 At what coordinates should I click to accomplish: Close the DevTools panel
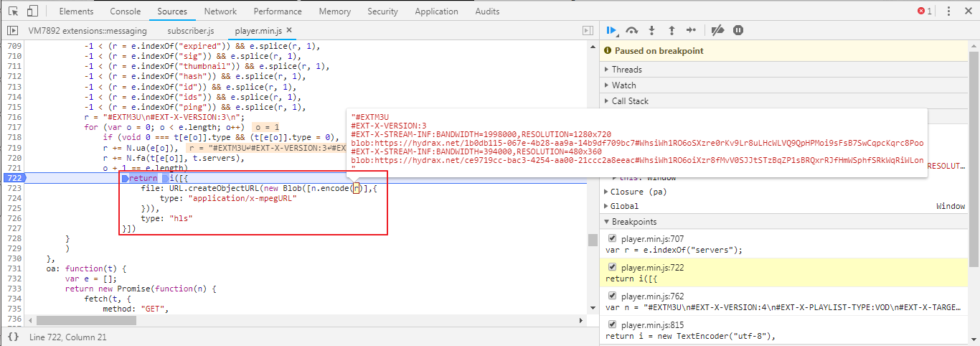coord(967,11)
